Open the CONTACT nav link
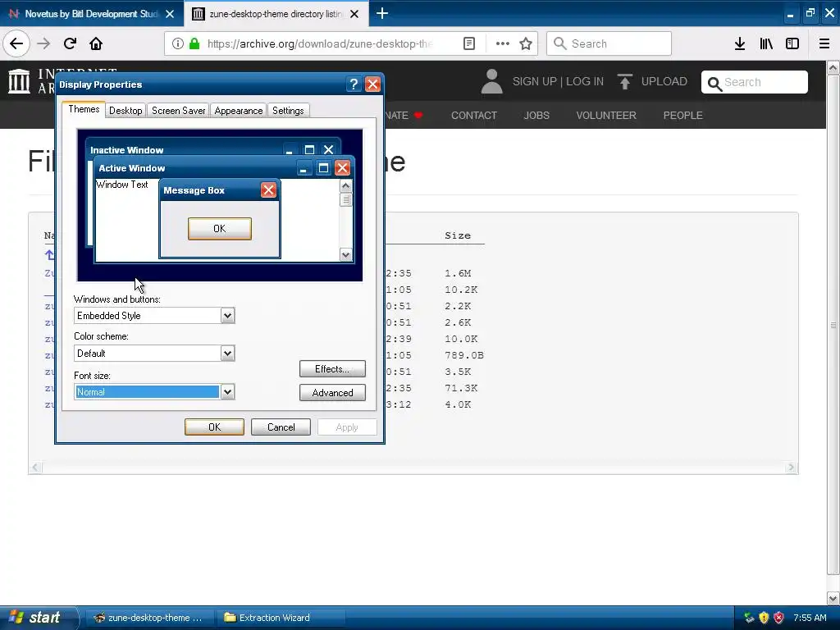This screenshot has width=840, height=630. 473,115
